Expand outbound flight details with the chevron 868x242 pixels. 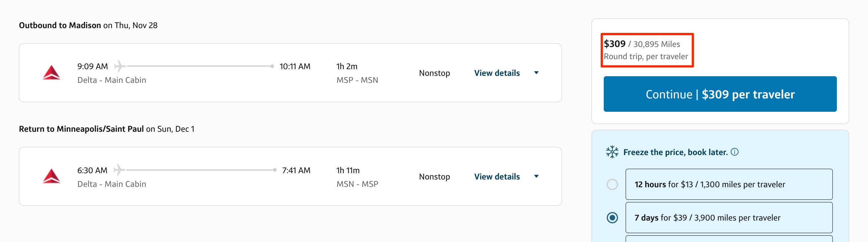[536, 73]
